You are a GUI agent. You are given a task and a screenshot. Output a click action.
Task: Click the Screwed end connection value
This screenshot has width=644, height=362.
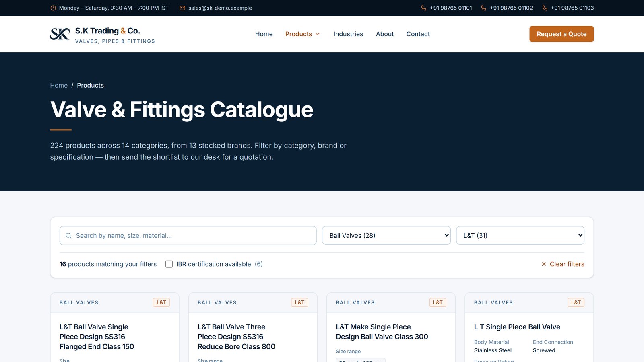[x=544, y=350]
